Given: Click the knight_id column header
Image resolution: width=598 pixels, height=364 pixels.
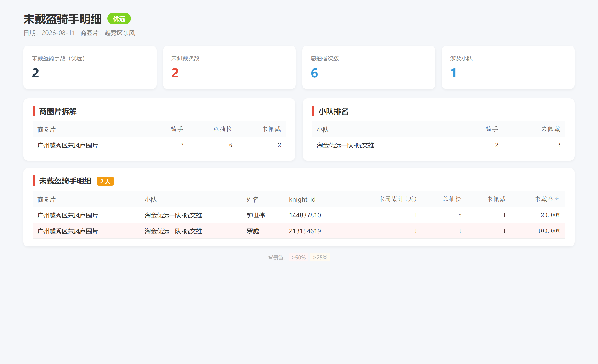Looking at the screenshot, I should (302, 199).
